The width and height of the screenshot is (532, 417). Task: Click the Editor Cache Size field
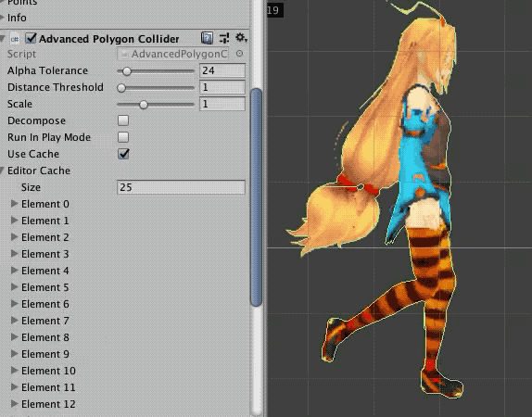tap(181, 187)
